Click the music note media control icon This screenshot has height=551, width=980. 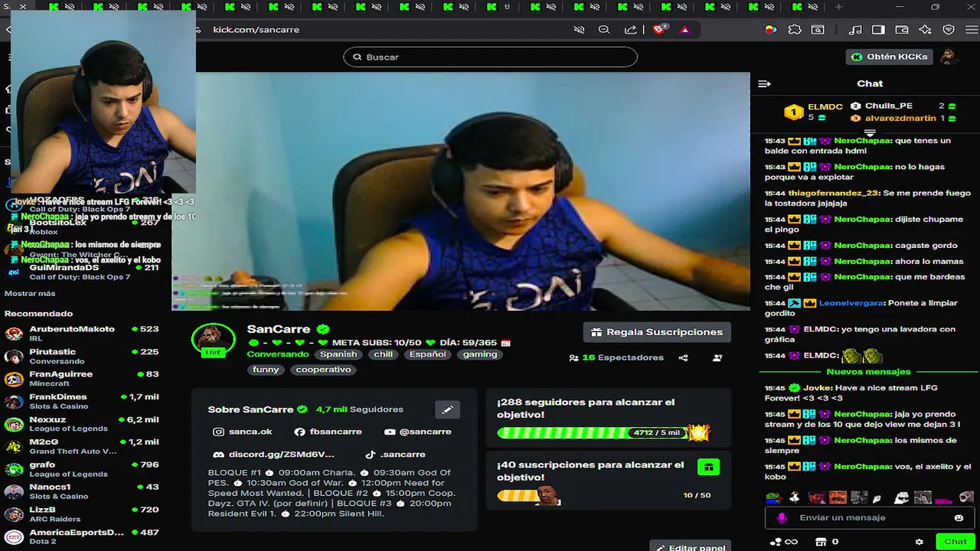coord(855,30)
